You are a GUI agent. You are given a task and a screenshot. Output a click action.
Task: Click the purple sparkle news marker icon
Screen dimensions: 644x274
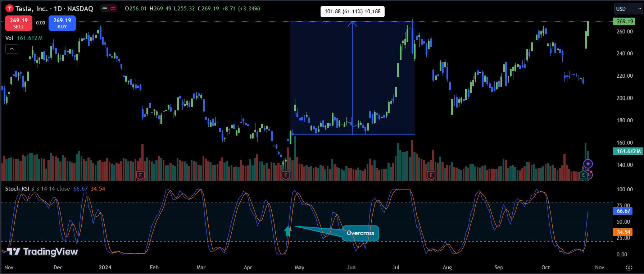click(588, 164)
